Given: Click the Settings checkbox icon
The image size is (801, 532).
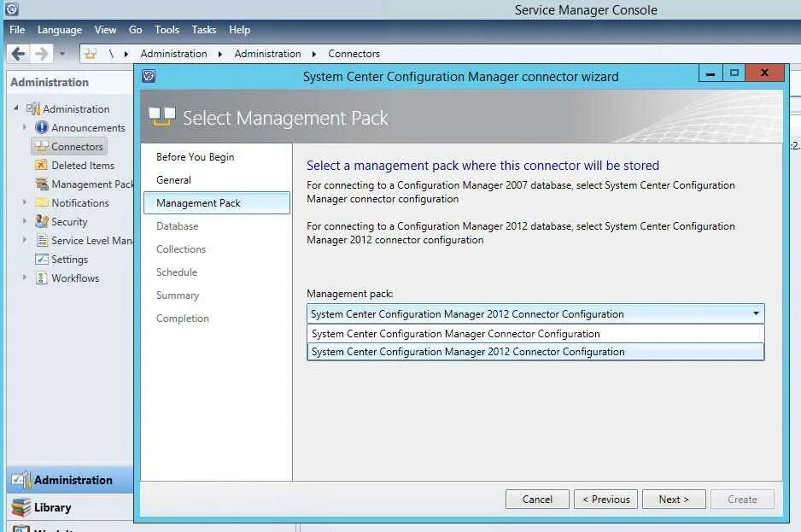Looking at the screenshot, I should tap(41, 259).
